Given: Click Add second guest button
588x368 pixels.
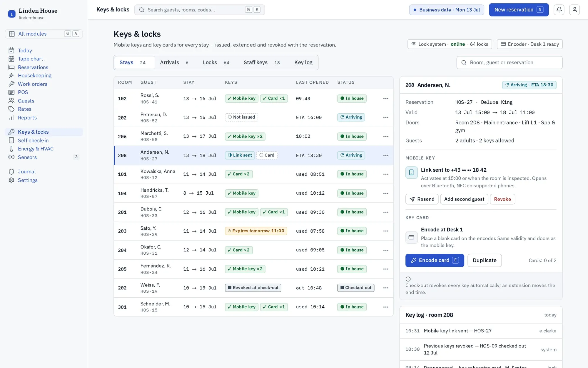Looking at the screenshot, I should [464, 199].
